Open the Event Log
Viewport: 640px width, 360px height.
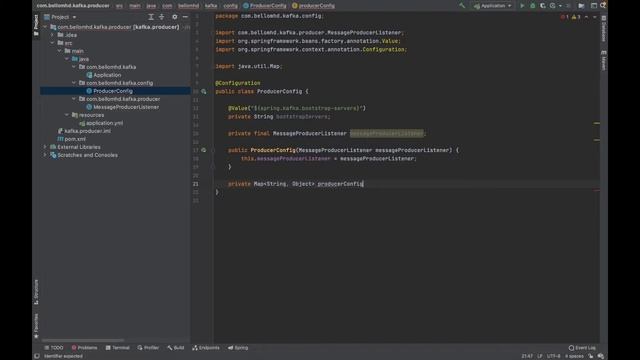(x=582, y=348)
